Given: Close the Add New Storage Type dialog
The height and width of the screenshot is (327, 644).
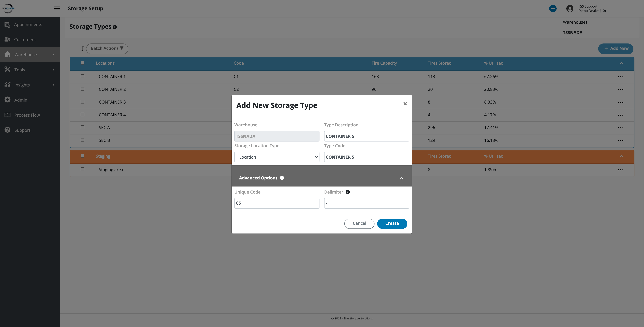Looking at the screenshot, I should [x=405, y=104].
